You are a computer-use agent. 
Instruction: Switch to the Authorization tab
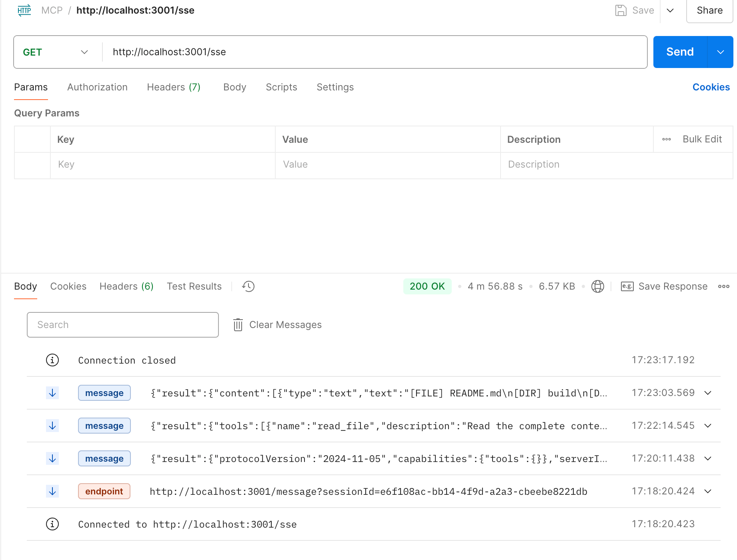97,87
